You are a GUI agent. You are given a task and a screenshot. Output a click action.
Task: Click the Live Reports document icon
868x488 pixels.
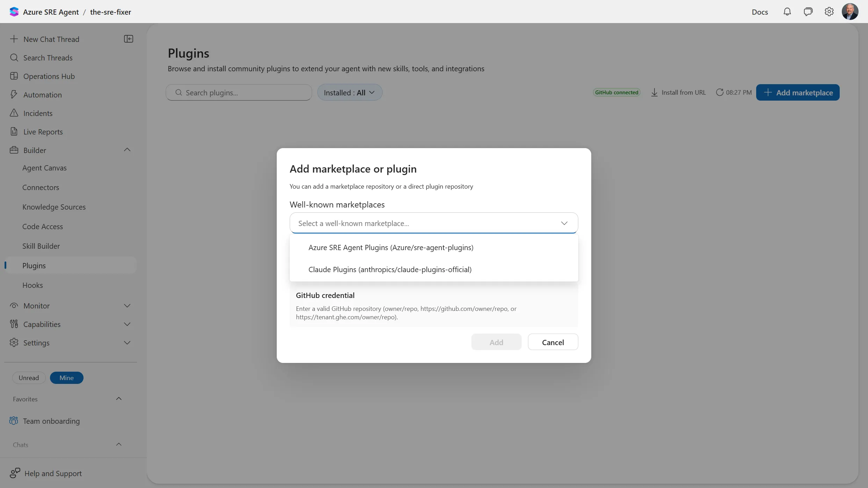coord(14,132)
